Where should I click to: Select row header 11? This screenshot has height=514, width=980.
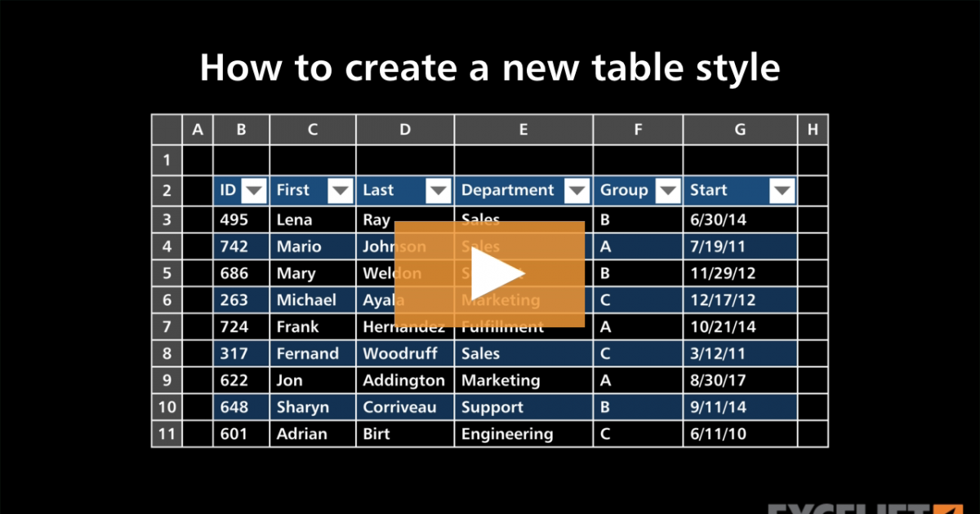coord(167,434)
